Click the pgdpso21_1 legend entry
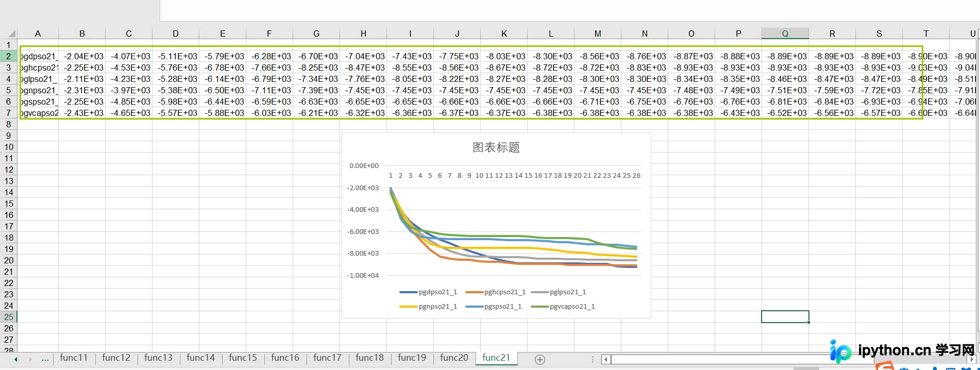 pyautogui.click(x=428, y=292)
